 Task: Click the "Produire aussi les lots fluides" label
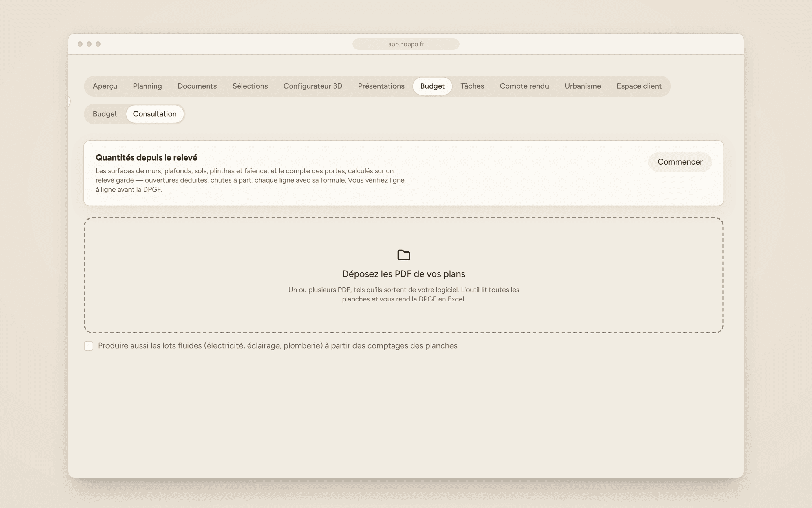pos(277,346)
